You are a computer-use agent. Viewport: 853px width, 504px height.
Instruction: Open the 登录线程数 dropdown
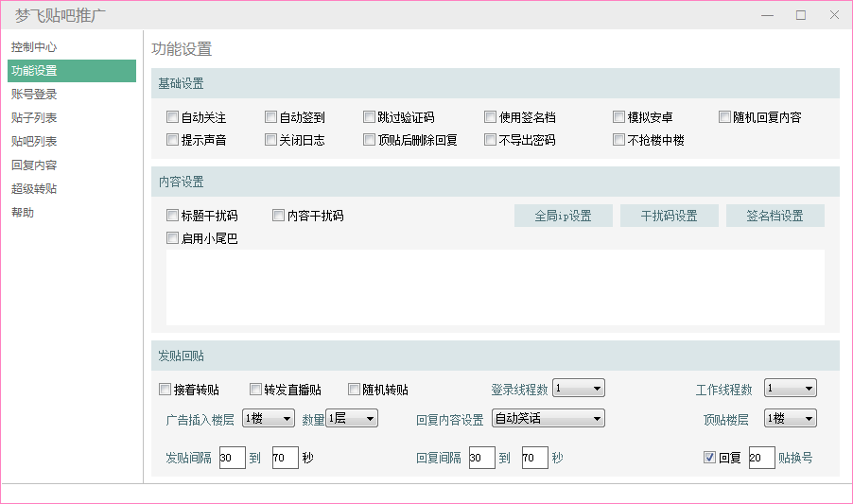[x=578, y=389]
